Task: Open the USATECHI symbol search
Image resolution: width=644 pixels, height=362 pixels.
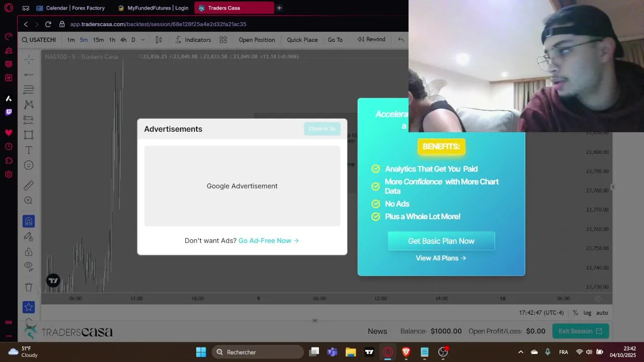Action: [39, 40]
